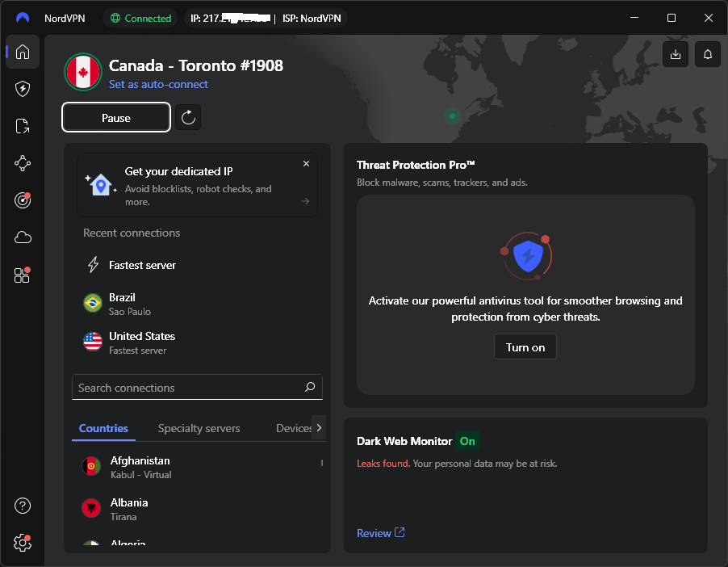This screenshot has width=728, height=567.
Task: Click the reconnect refresh icon
Action: (x=188, y=117)
